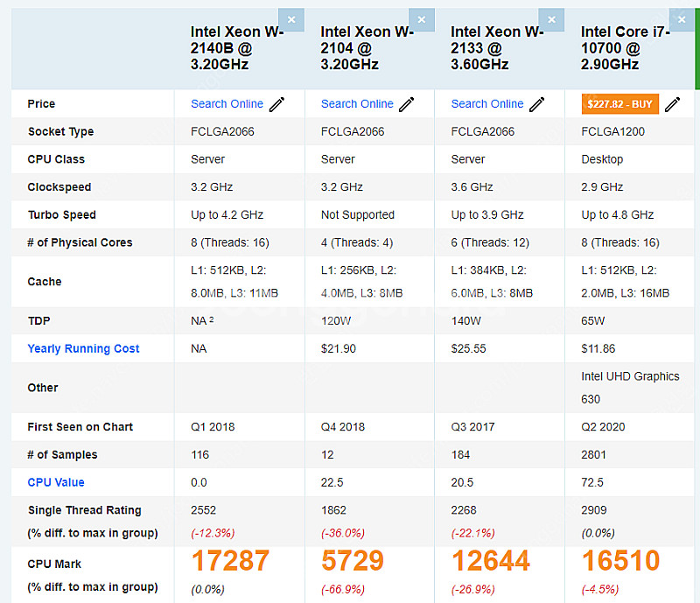Click the 2552 single thread rating
The height and width of the screenshot is (603, 700).
204,510
